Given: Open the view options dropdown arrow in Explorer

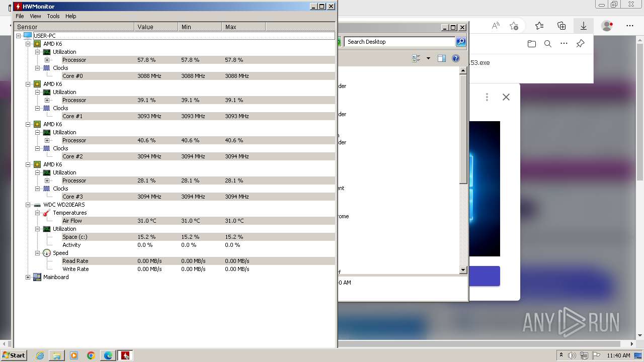Looking at the screenshot, I should pyautogui.click(x=428, y=58).
